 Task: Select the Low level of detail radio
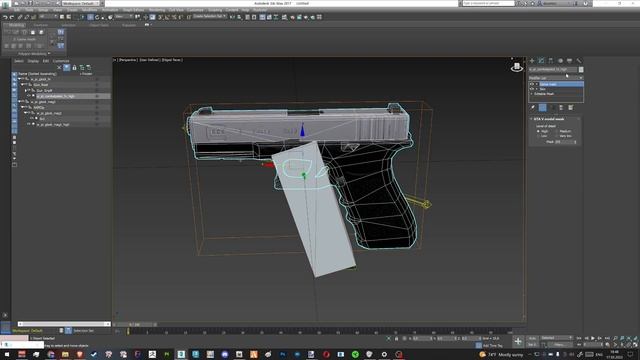[x=538, y=136]
